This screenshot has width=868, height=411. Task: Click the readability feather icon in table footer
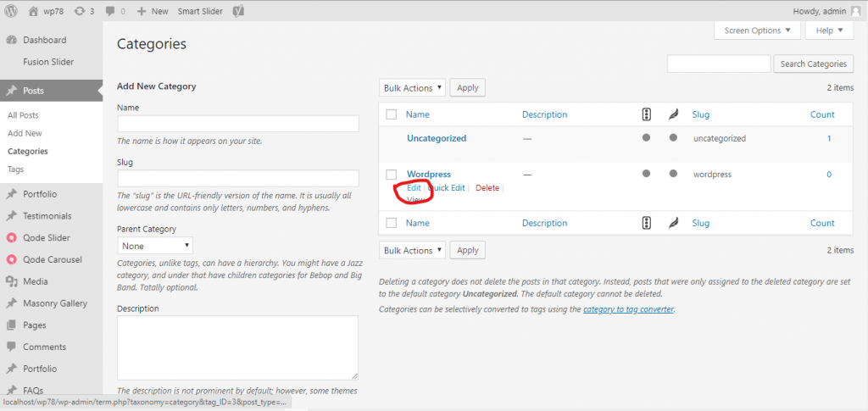pyautogui.click(x=673, y=223)
